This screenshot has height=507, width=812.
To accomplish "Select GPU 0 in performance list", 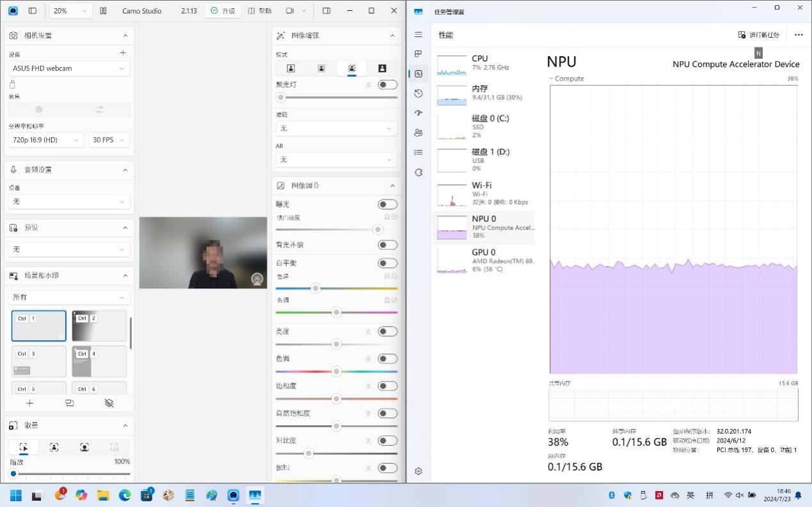I will pyautogui.click(x=484, y=260).
